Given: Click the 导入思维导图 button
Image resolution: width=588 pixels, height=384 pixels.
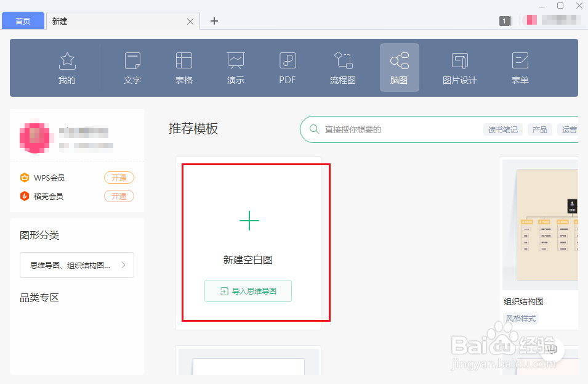Looking at the screenshot, I should click(x=248, y=291).
